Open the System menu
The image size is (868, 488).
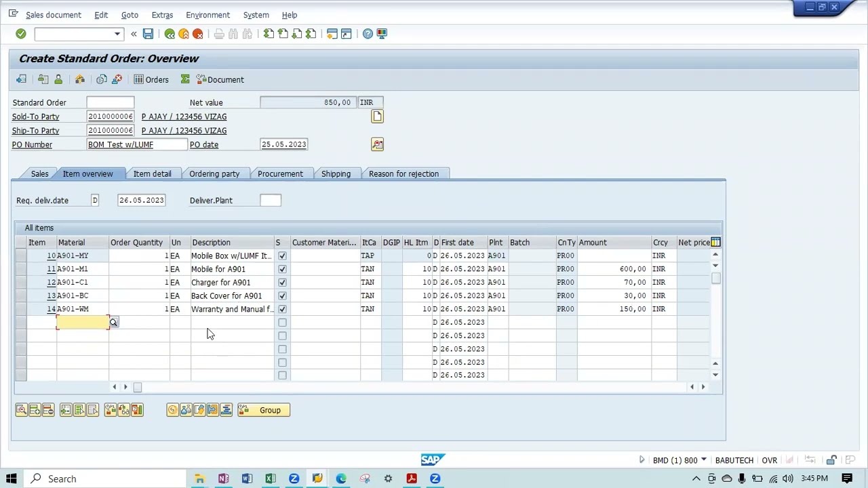click(x=256, y=15)
